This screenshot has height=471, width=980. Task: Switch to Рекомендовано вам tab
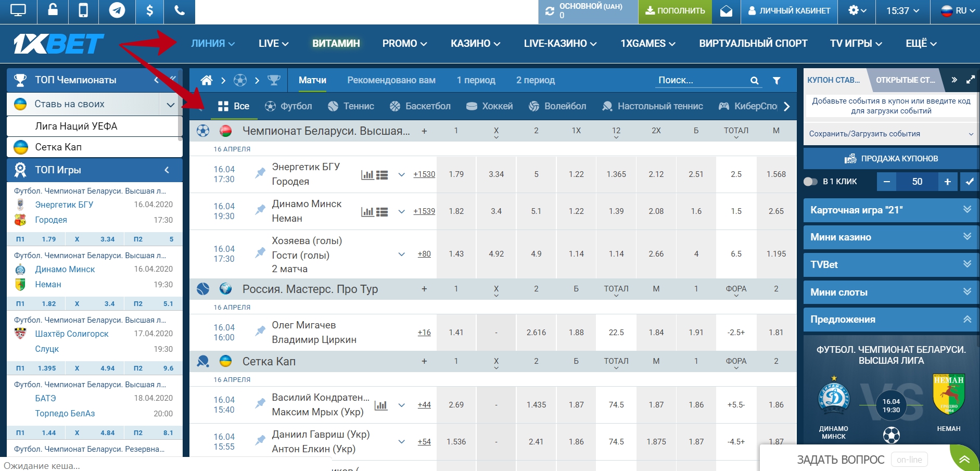[391, 80]
